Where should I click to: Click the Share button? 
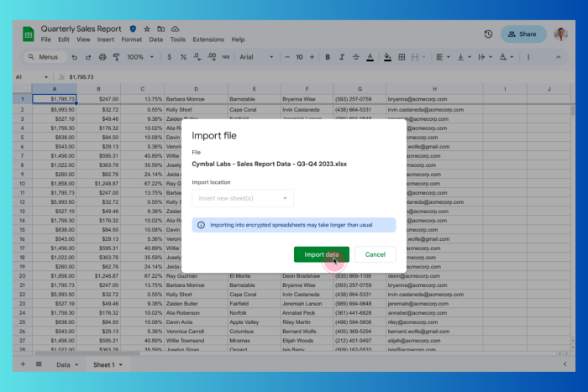pos(523,34)
